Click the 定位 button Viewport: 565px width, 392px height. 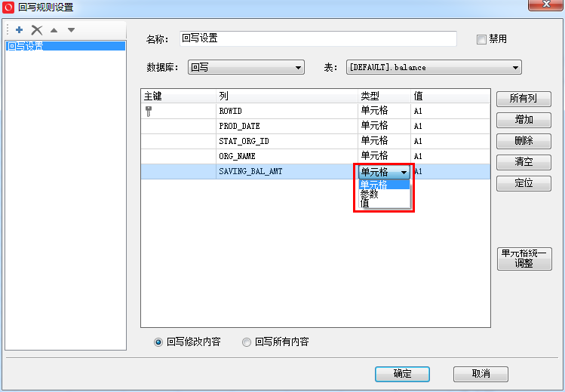(524, 183)
